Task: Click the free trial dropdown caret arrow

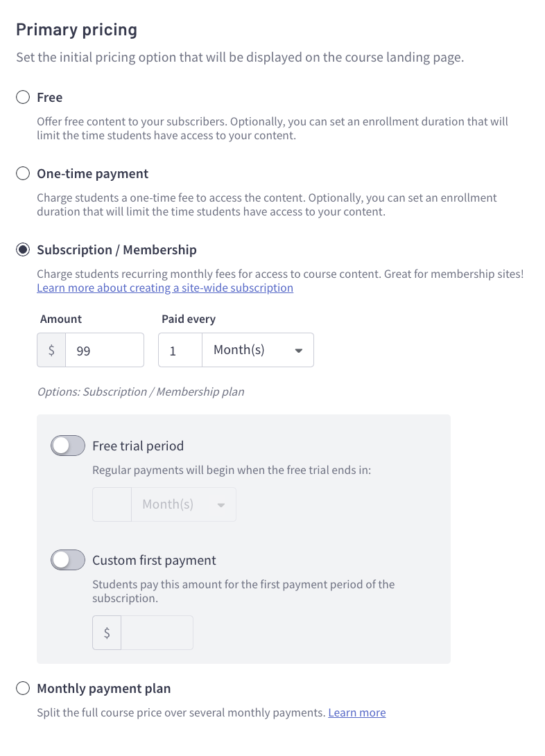Action: tap(221, 505)
